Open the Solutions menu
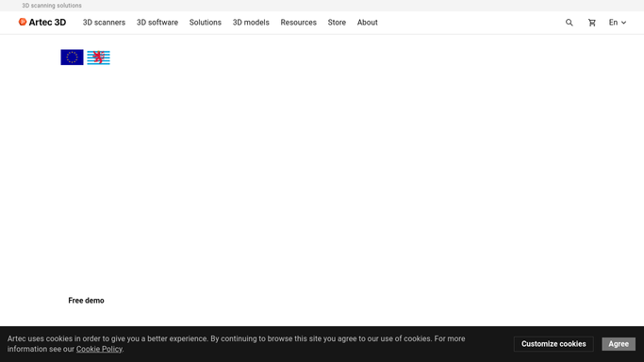Image resolution: width=644 pixels, height=362 pixels. point(205,23)
